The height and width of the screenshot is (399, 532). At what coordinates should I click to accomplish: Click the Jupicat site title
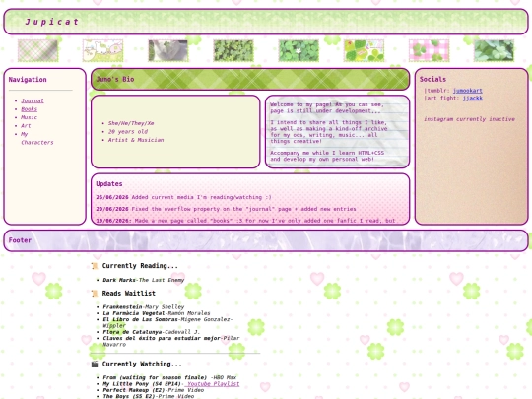tap(52, 22)
